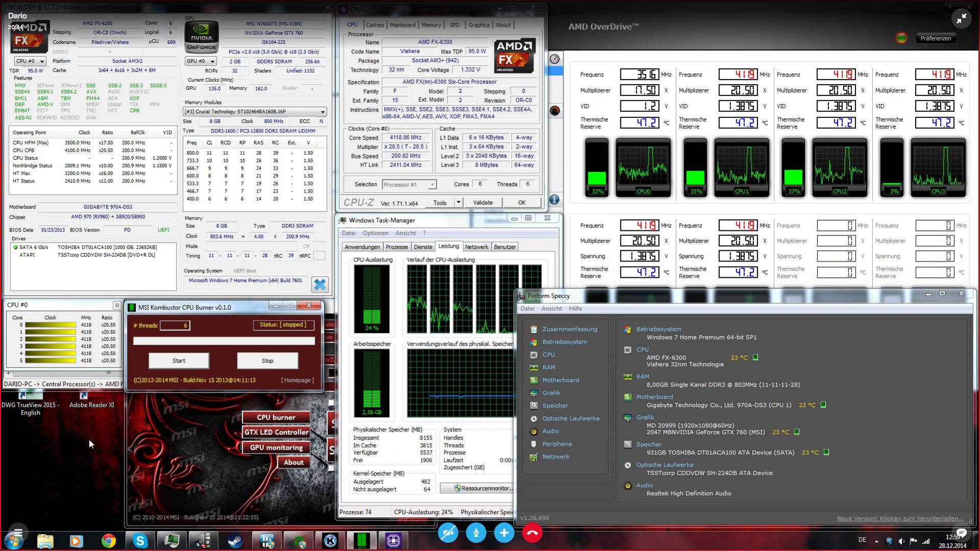This screenshot has width=980, height=551.
Task: Open the gauge icon in AMD OverDrive's side strip
Action: pos(555,59)
